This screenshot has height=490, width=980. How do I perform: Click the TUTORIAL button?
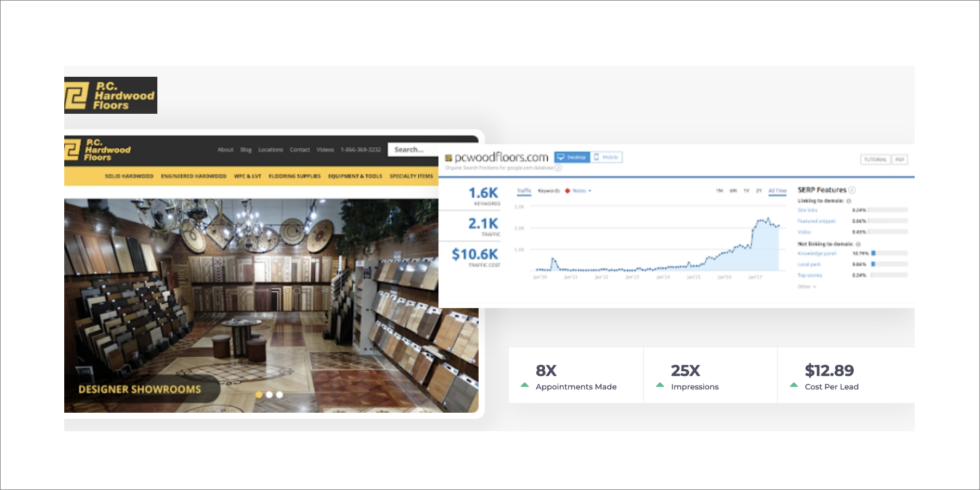875,160
